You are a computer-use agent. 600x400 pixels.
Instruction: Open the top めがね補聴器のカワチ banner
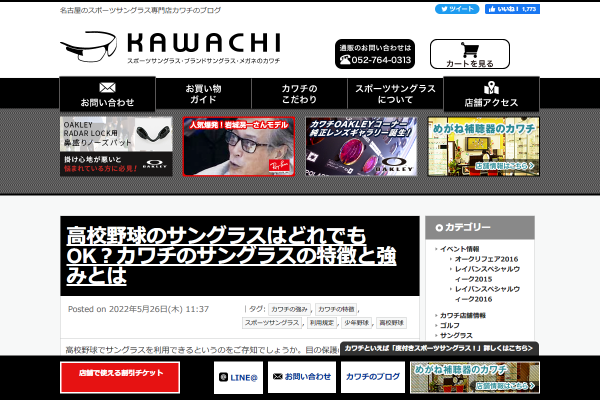pyautogui.click(x=484, y=147)
